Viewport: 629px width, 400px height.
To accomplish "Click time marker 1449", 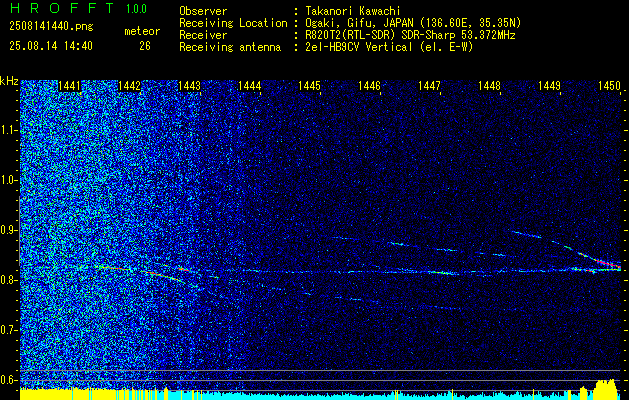I will coord(549,85).
